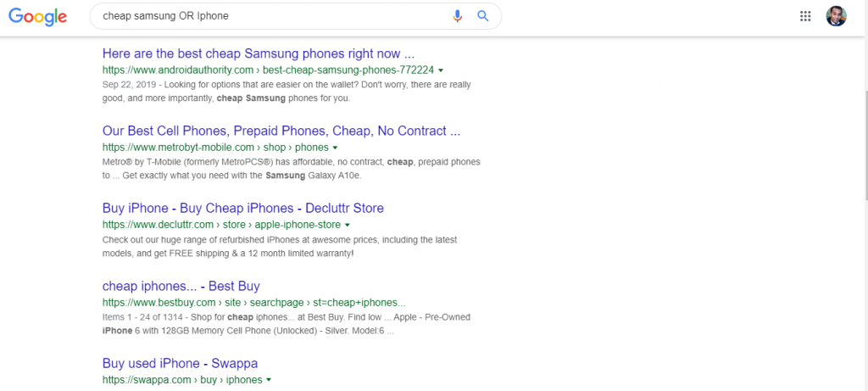Click the bestbuy.com green URL breadcrumb
Image resolution: width=868 pixels, height=391 pixels.
pos(254,303)
